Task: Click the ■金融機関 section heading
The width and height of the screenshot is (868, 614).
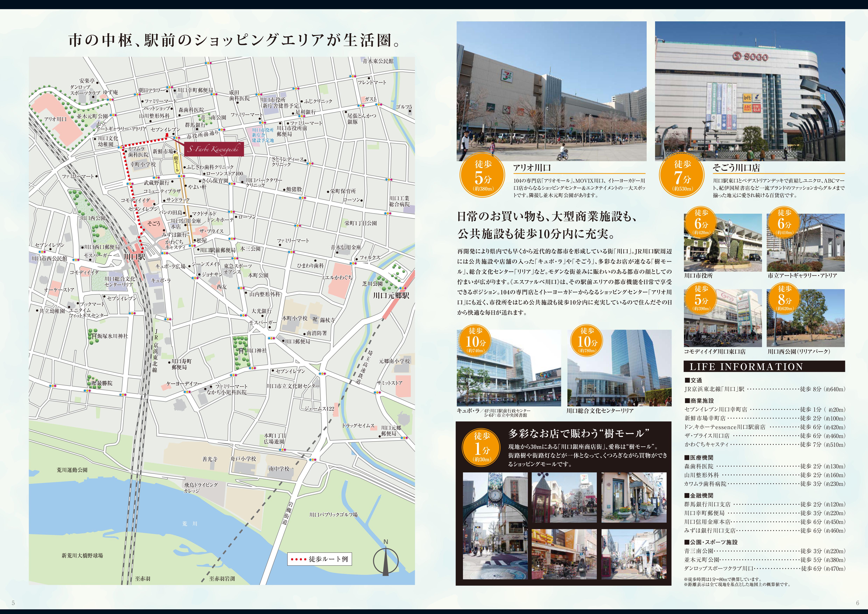Action: coord(699,495)
